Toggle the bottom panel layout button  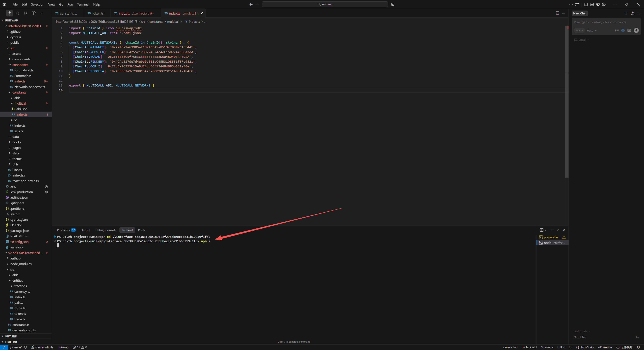pyautogui.click(x=592, y=4)
